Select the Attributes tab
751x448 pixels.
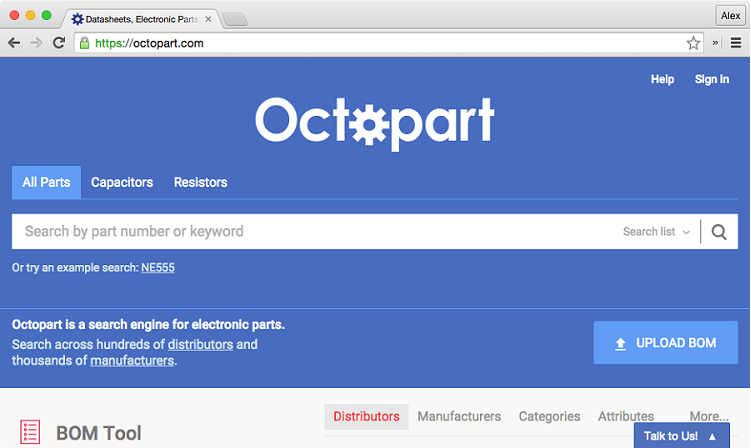pyautogui.click(x=626, y=416)
